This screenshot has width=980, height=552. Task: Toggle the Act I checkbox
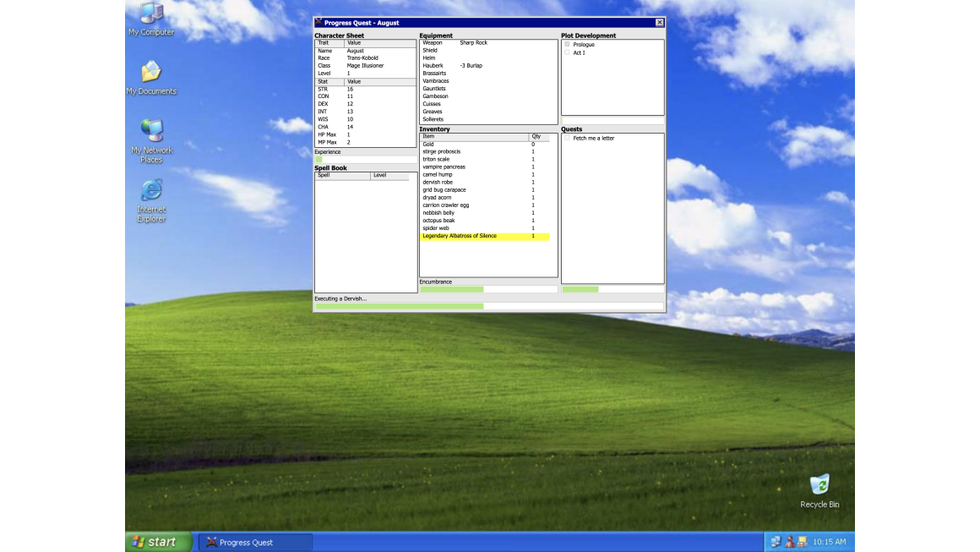coord(568,52)
